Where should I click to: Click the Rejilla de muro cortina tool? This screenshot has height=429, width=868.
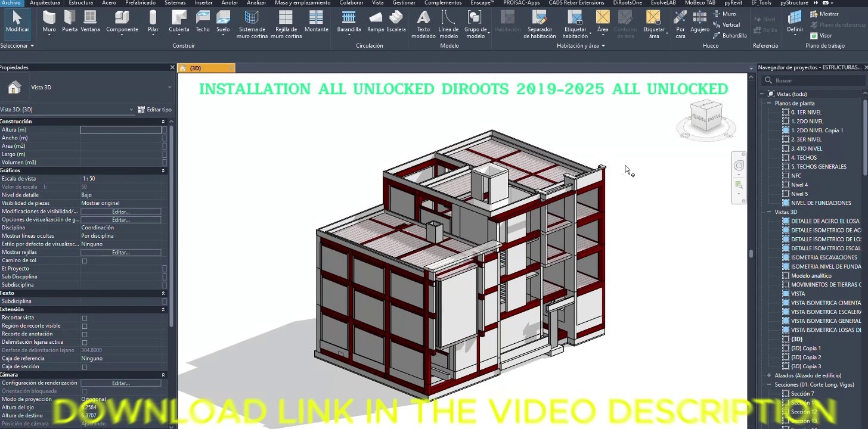pyautogui.click(x=286, y=25)
